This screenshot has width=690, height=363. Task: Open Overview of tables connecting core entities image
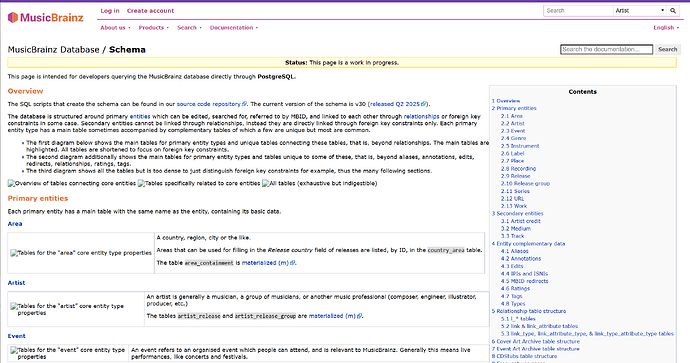click(72, 183)
